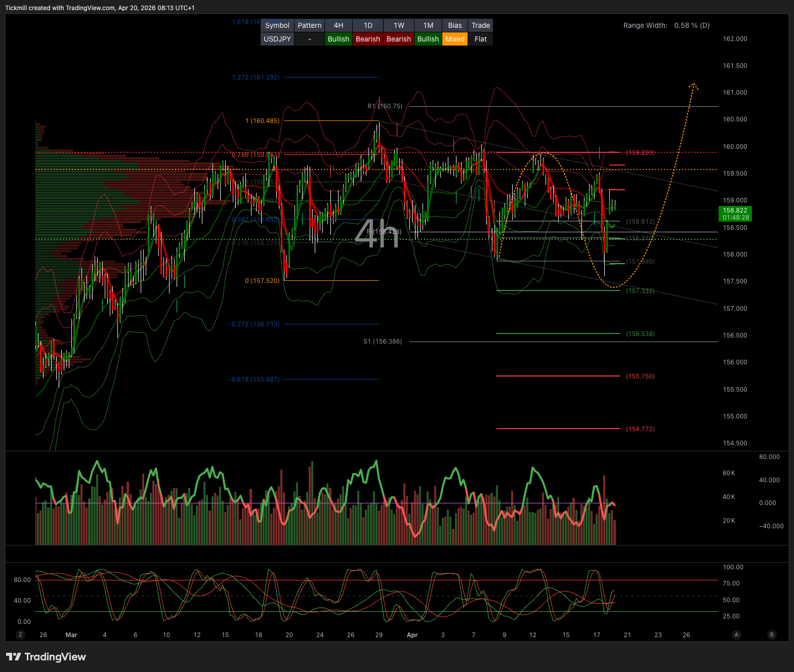This screenshot has width=794, height=672.
Task: Select the green current price label 158.822
Action: pos(735,214)
